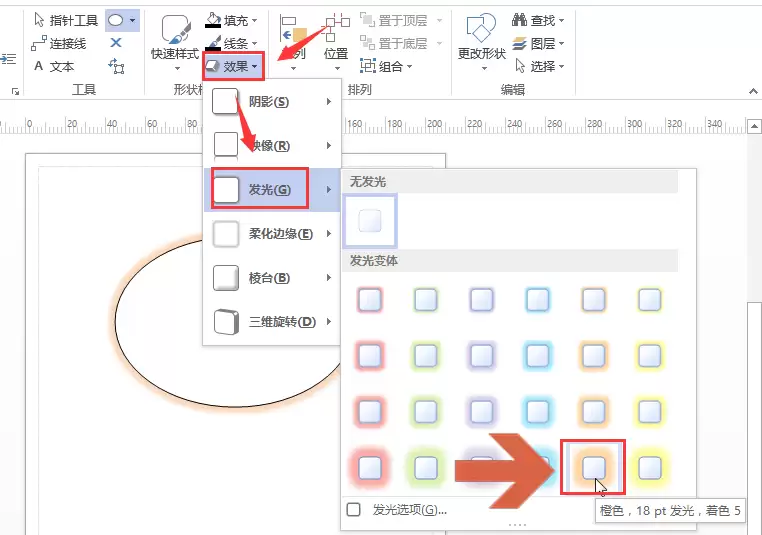Viewport: 762px width, 535px height.
Task: Apply red glow in third variant row
Action: [370, 412]
